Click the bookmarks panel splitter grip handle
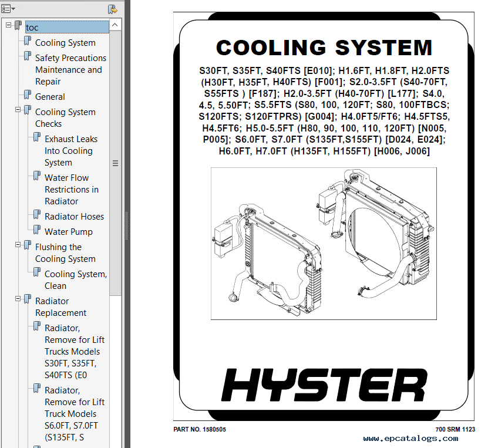Image resolution: width=488 pixels, height=448 pixels. [127, 226]
